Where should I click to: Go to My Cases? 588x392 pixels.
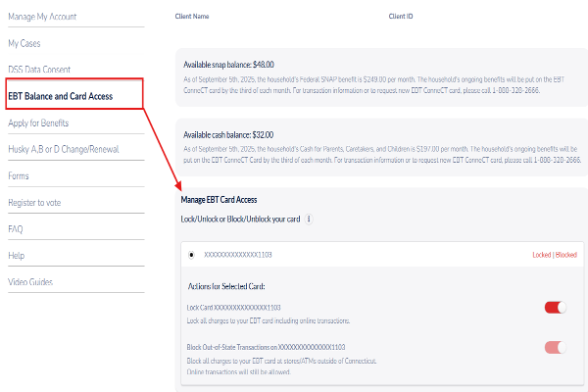point(24,43)
